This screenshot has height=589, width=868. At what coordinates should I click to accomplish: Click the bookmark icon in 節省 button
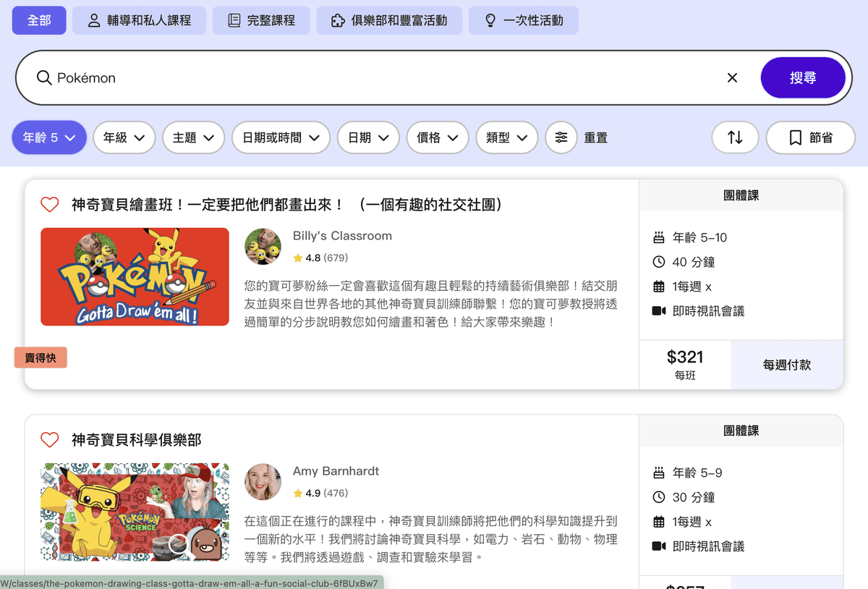click(x=795, y=137)
